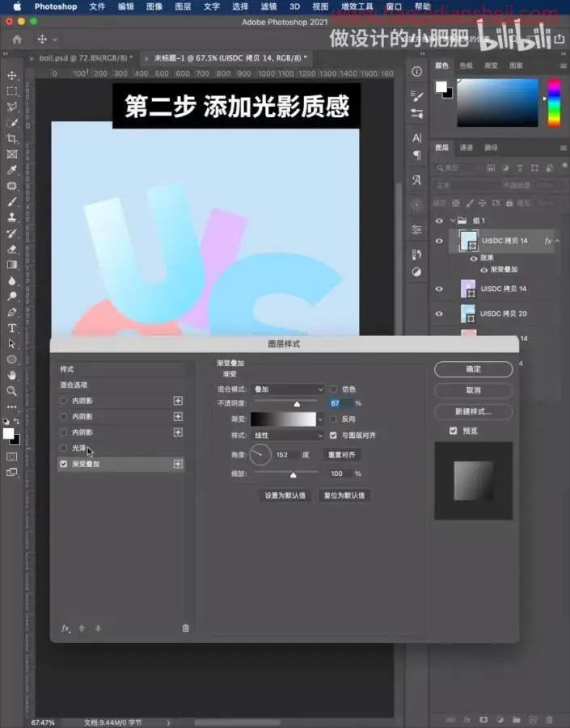The width and height of the screenshot is (570, 728).
Task: Select the Blur tool
Action: [x=13, y=280]
